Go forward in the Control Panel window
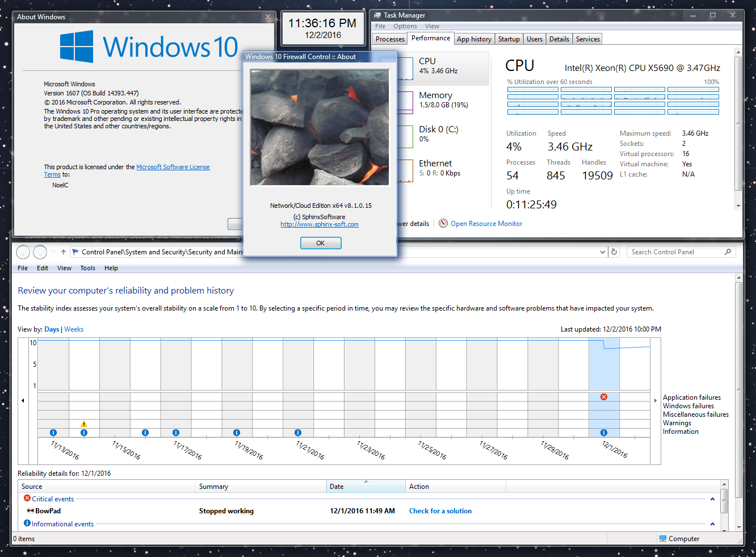The width and height of the screenshot is (756, 557). [40, 252]
